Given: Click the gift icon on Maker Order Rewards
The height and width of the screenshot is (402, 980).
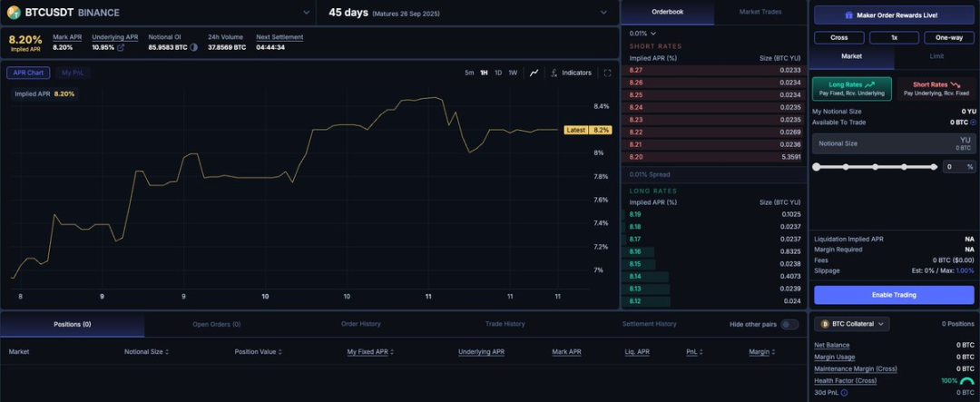Looking at the screenshot, I should tap(848, 15).
